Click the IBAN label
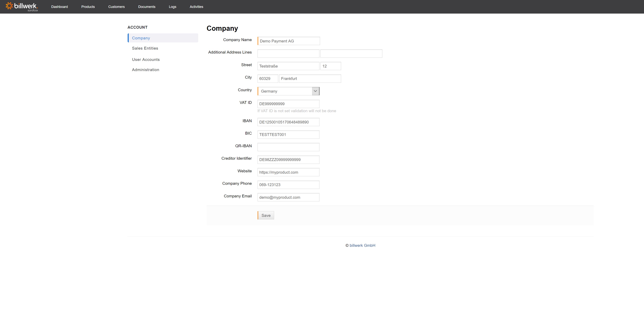644x309 pixels. point(247,121)
